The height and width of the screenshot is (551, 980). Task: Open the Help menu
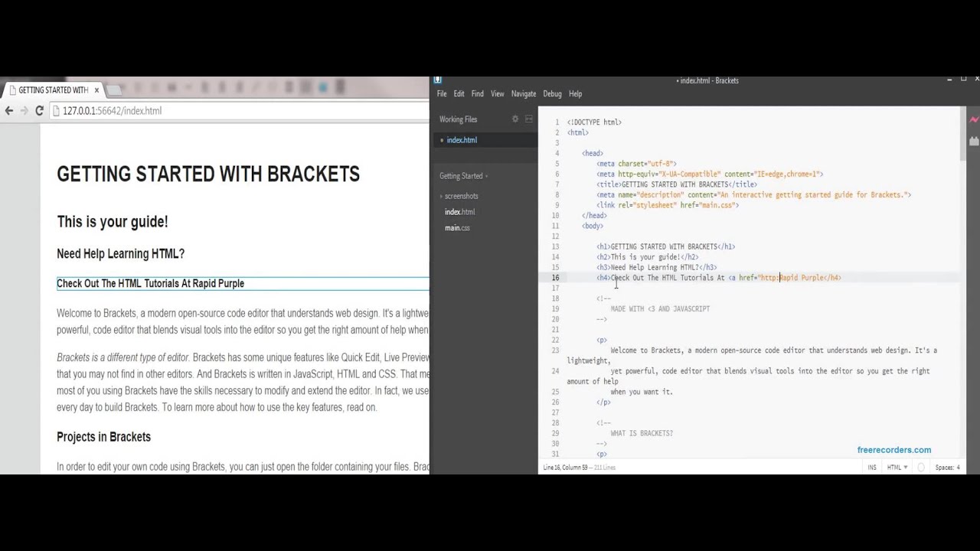point(576,94)
